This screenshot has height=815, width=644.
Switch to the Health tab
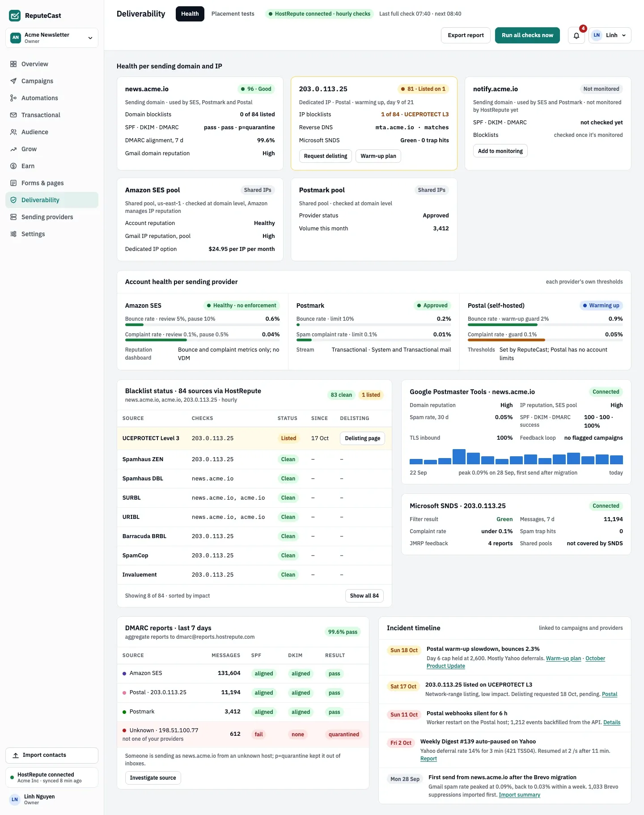pyautogui.click(x=190, y=14)
